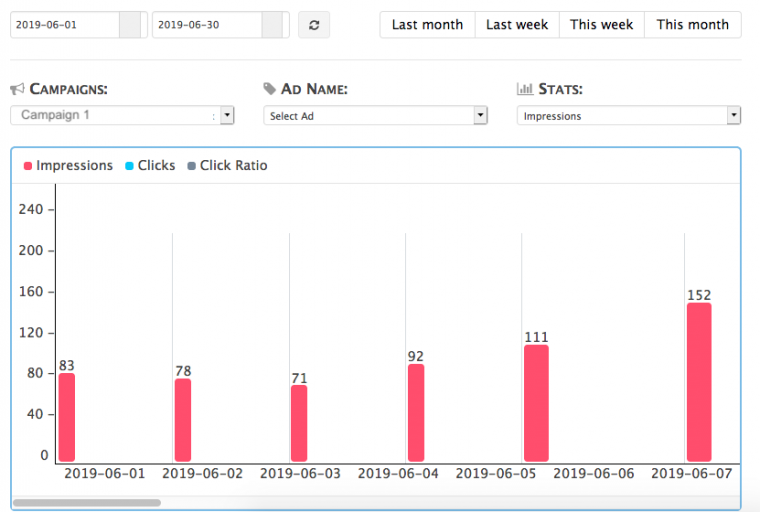Click the 40 y-axis value
Image resolution: width=760 pixels, height=512 pixels.
pyautogui.click(x=35, y=414)
